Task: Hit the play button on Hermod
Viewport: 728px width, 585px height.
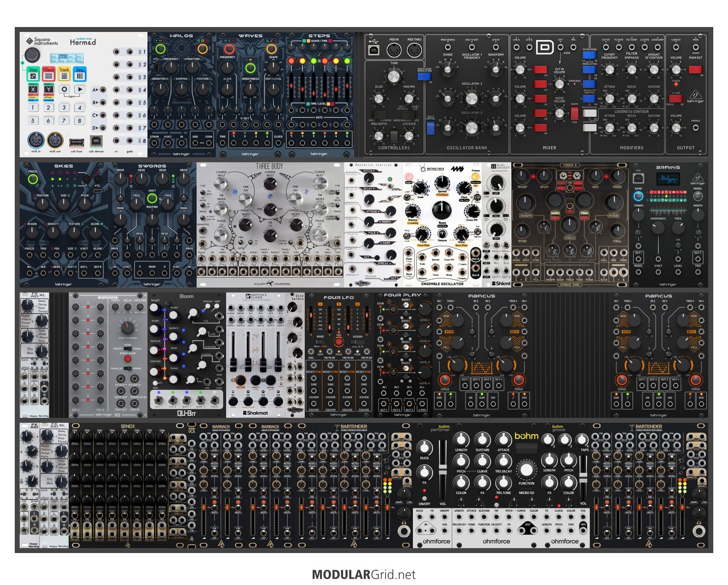Action: 80,89
